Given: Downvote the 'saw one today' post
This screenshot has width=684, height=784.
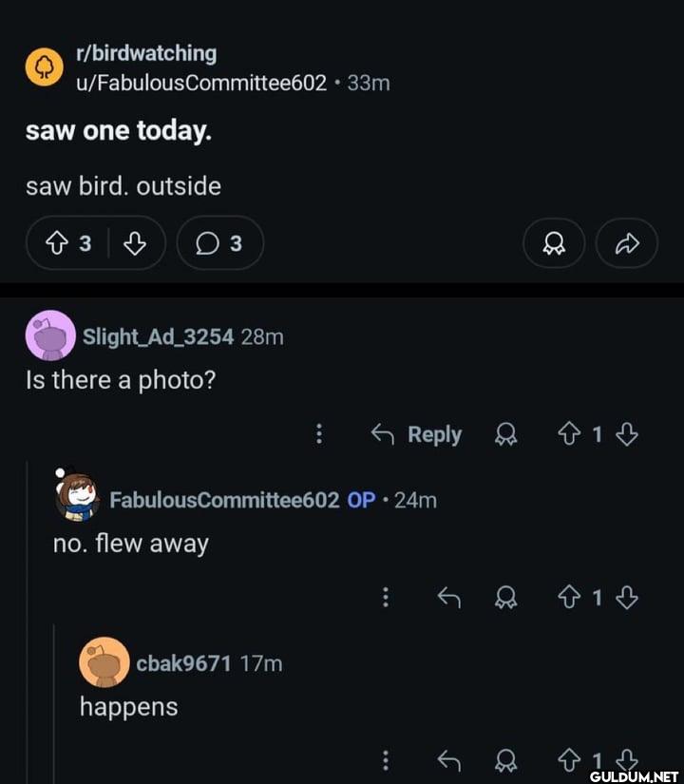Looking at the screenshot, I should [135, 244].
